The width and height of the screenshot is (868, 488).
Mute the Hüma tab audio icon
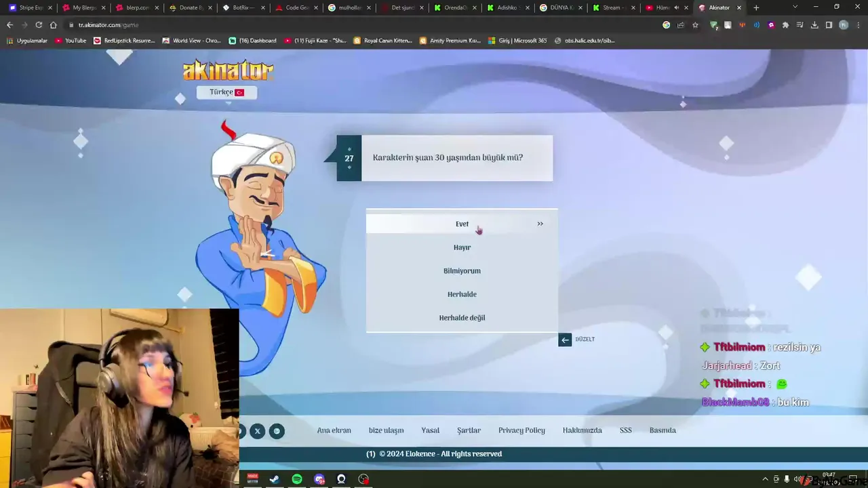pyautogui.click(x=676, y=7)
